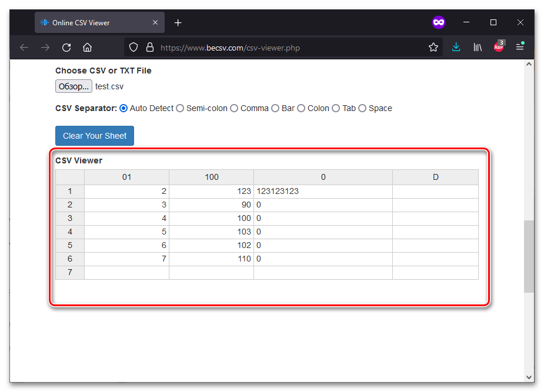Click the address bar URL field
The width and height of the screenshot is (544, 392).
[282, 48]
